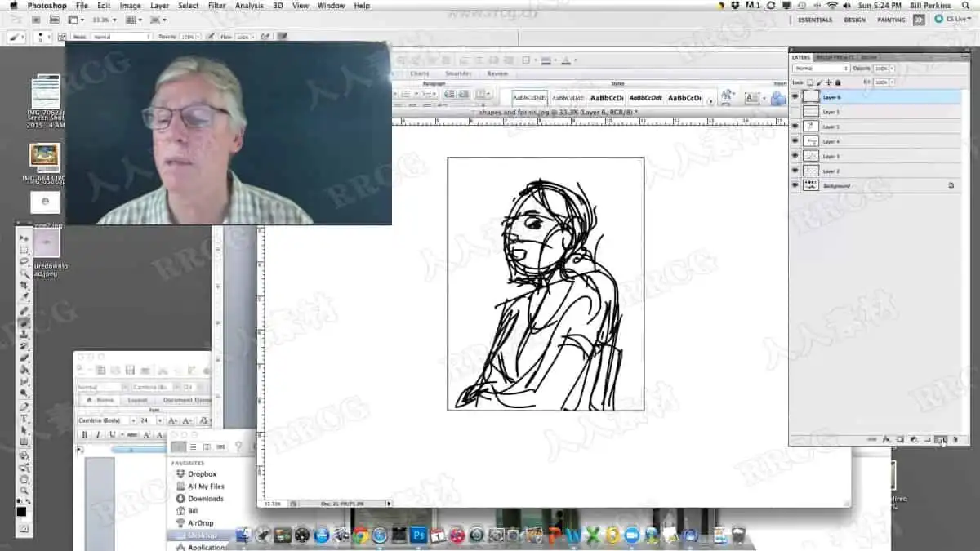Screen dimensions: 980x551
Task: Select the Hand tool
Action: tap(24, 479)
